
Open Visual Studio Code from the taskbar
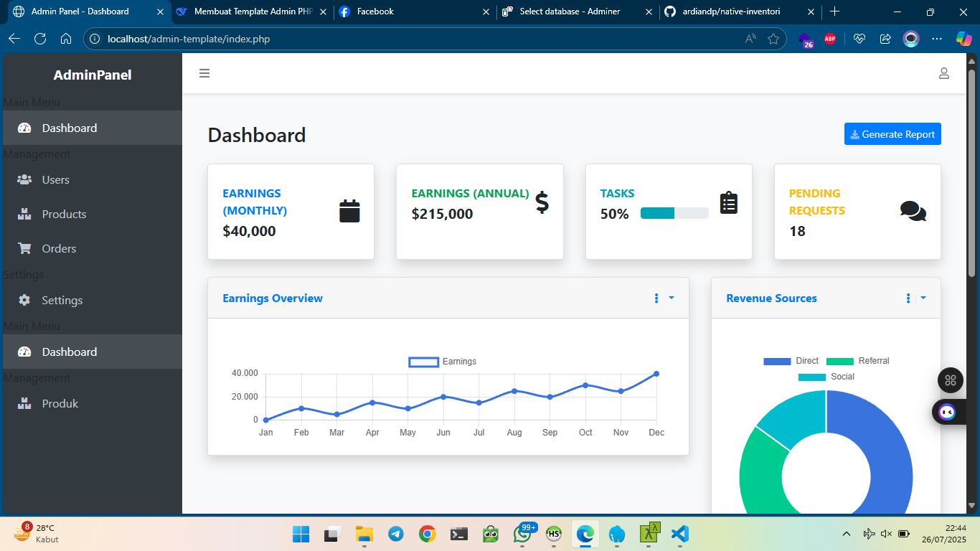pos(680,534)
